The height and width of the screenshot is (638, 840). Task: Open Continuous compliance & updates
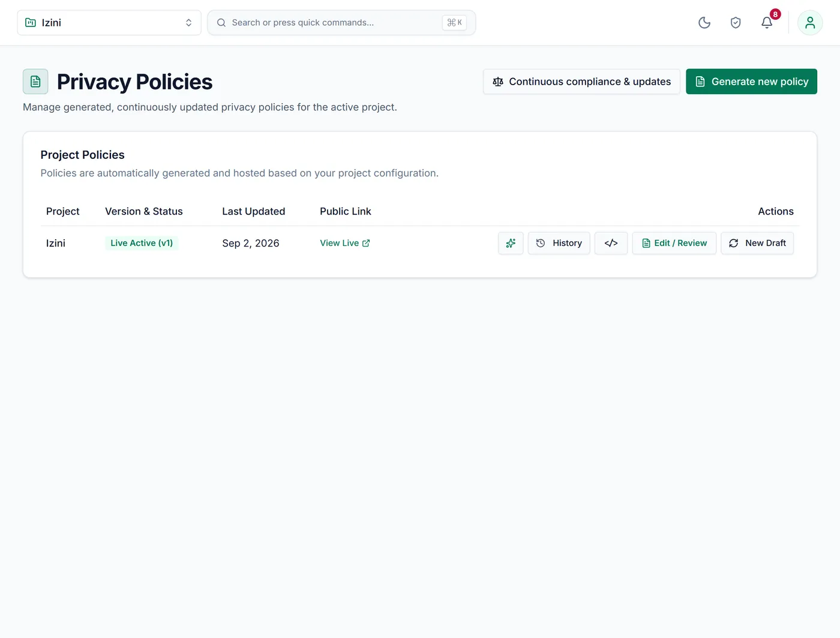pyautogui.click(x=581, y=82)
